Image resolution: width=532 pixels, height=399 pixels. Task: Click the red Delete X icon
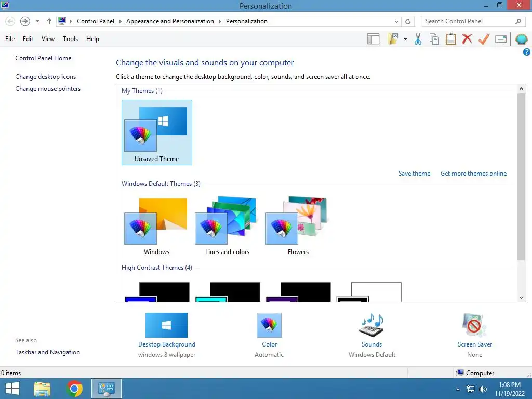click(x=467, y=39)
